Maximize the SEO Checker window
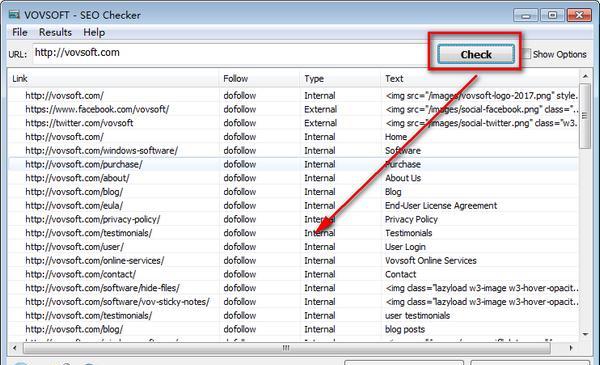The width and height of the screenshot is (600, 365). [553, 15]
